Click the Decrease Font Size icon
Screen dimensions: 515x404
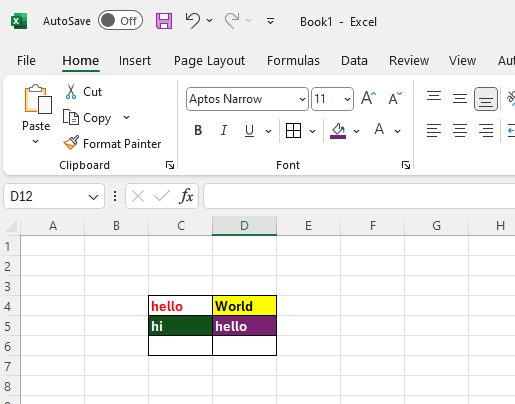395,99
